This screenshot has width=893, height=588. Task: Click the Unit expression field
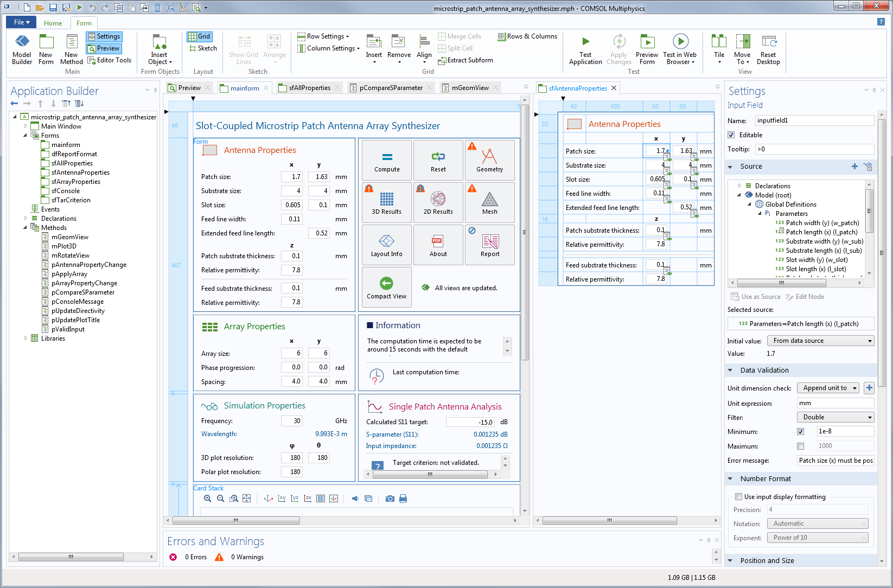[x=835, y=403]
